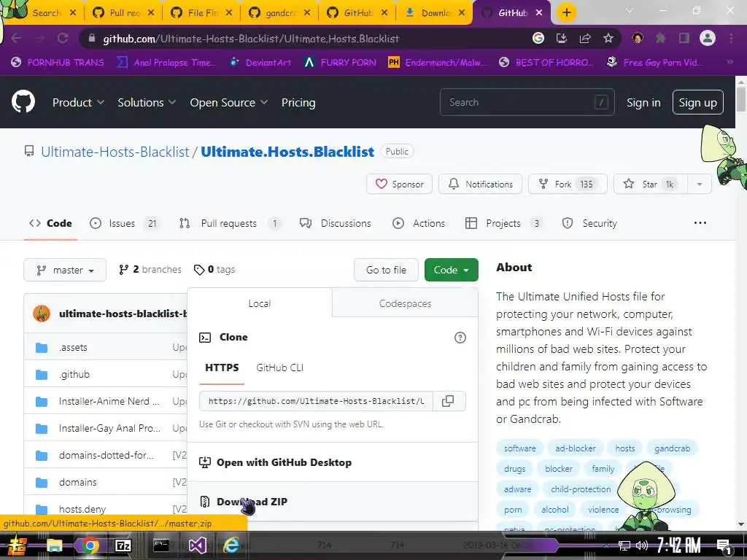
Task: Expand the Solutions menu
Action: (x=147, y=102)
